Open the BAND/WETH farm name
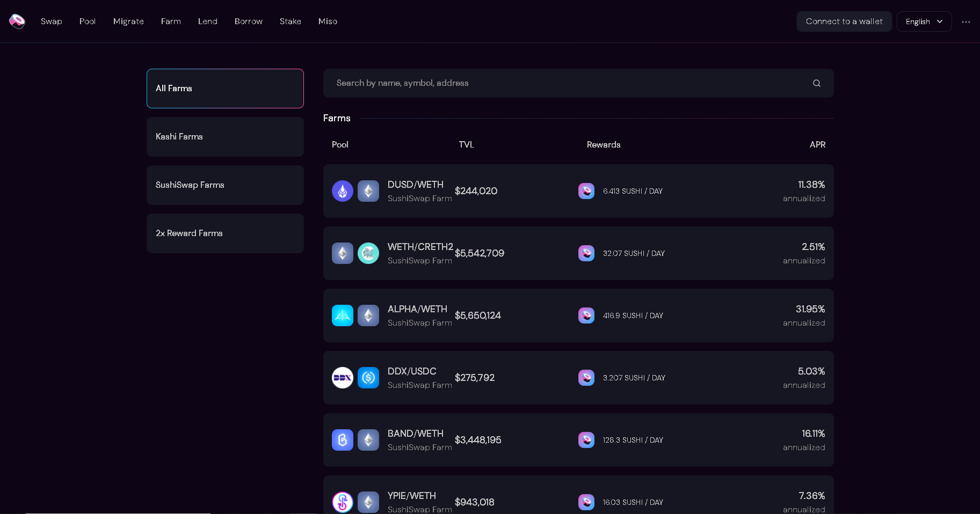Viewport: 980px width, 514px height. pos(416,434)
